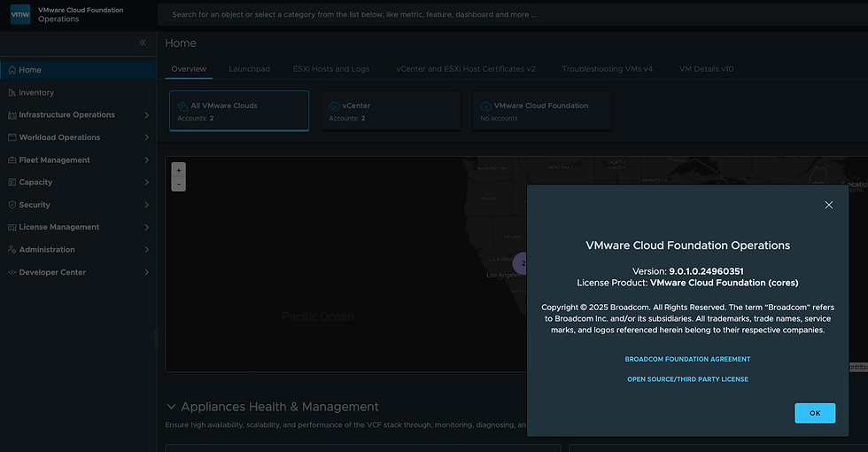
Task: Click the Capacity icon in sidebar
Action: (12, 183)
